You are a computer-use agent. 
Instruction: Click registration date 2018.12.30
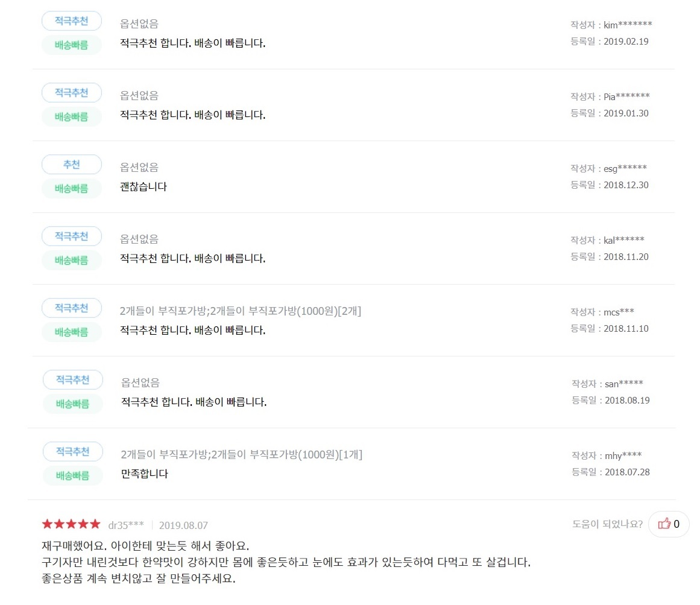[626, 185]
